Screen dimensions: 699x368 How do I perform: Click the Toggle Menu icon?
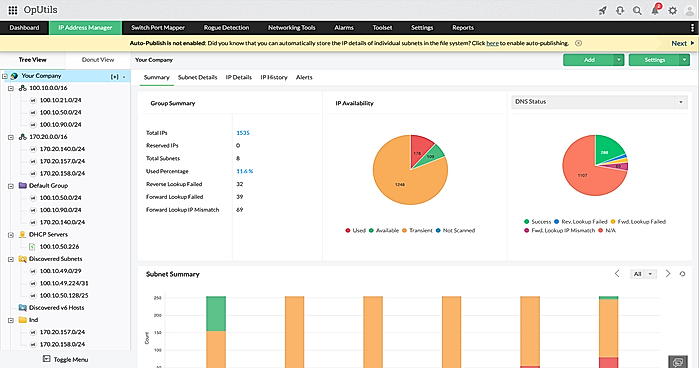coord(46,359)
